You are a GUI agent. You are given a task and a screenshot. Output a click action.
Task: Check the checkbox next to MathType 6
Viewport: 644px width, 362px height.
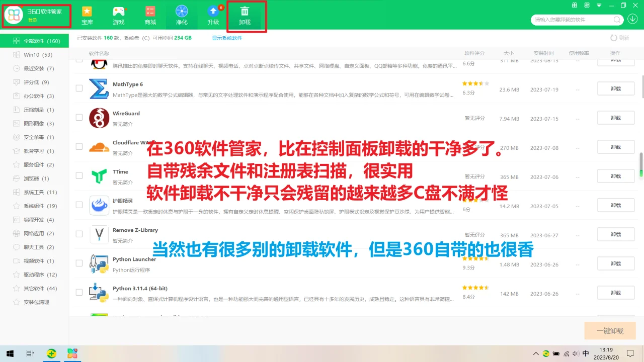[x=78, y=88]
